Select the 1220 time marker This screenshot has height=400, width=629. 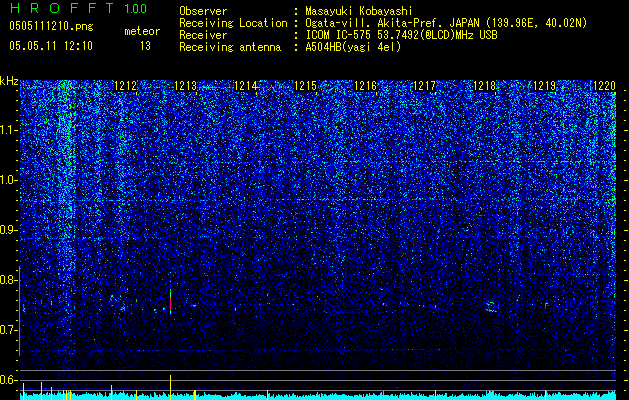click(604, 86)
